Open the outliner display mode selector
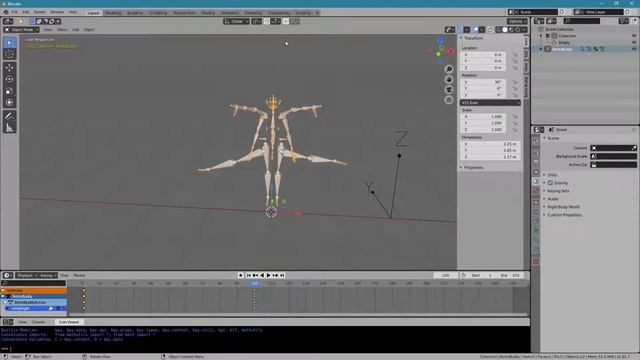Screen dimensions: 640x360 coord(551,21)
